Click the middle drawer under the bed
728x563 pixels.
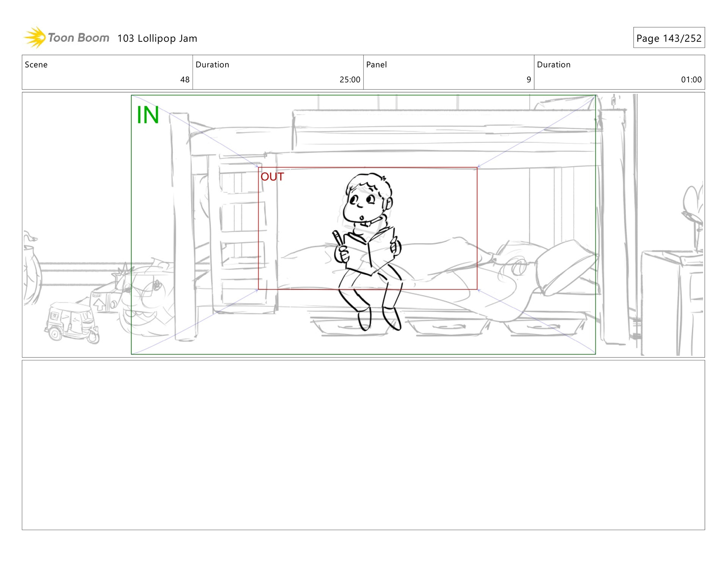pyautogui.click(x=449, y=327)
